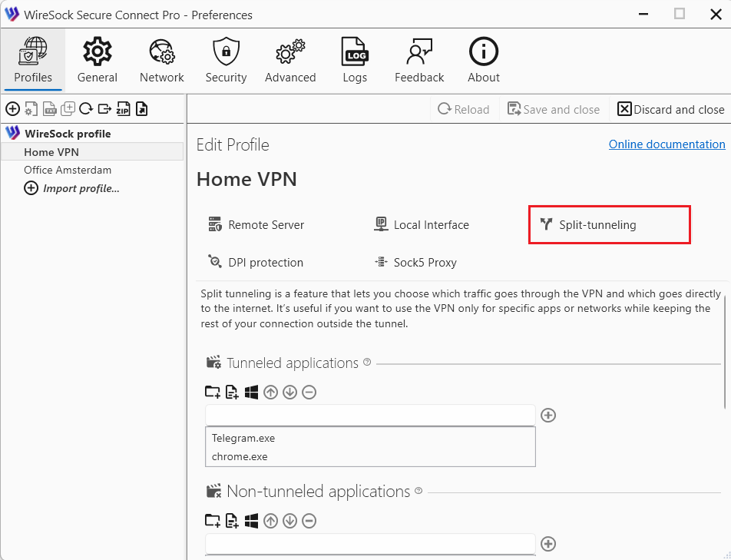Refresh profiles with the circular reload icon
Image resolution: width=731 pixels, height=560 pixels.
[86, 108]
